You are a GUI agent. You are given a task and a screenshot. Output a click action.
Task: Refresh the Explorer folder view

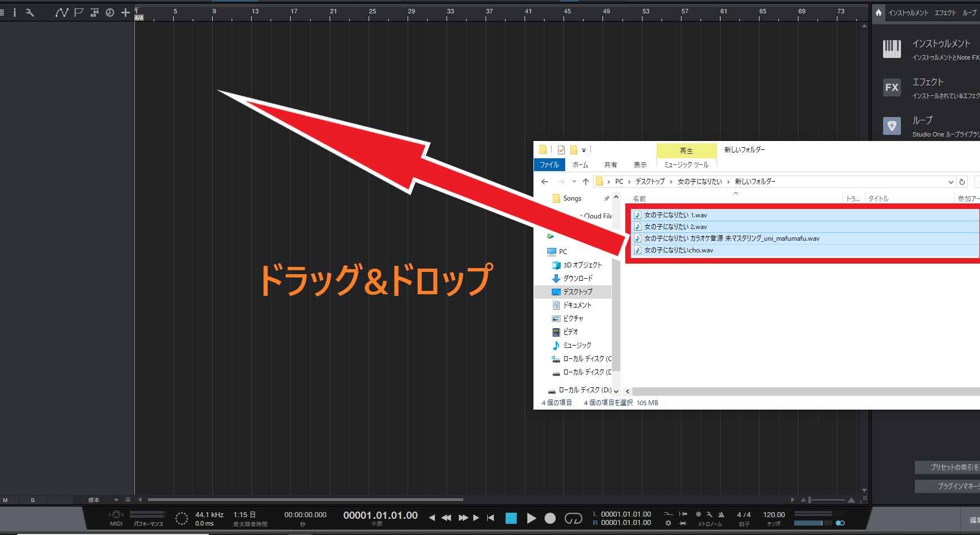click(962, 182)
